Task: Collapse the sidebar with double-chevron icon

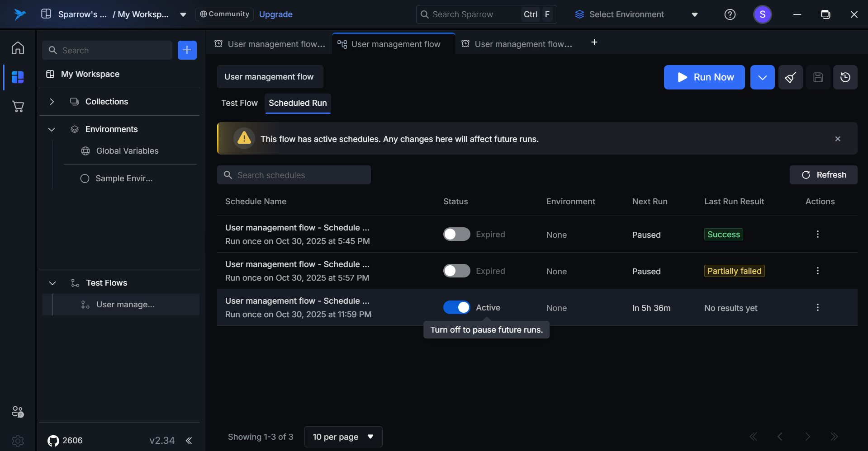Action: tap(189, 441)
